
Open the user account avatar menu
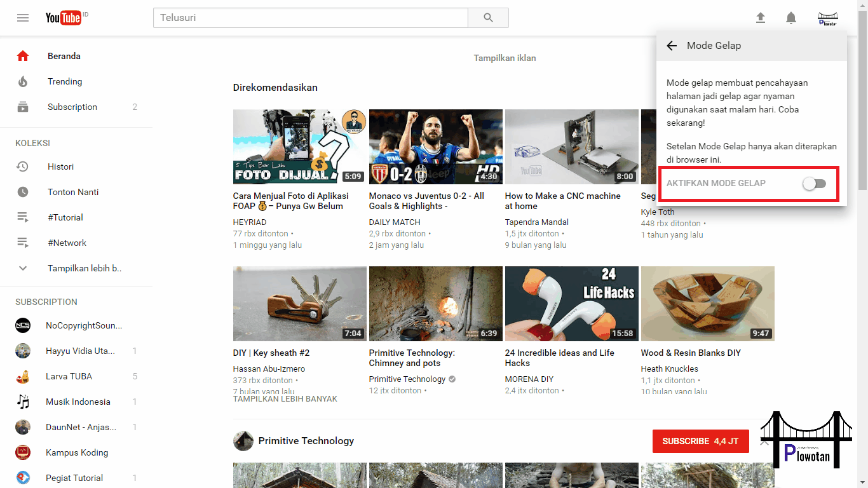tap(827, 17)
